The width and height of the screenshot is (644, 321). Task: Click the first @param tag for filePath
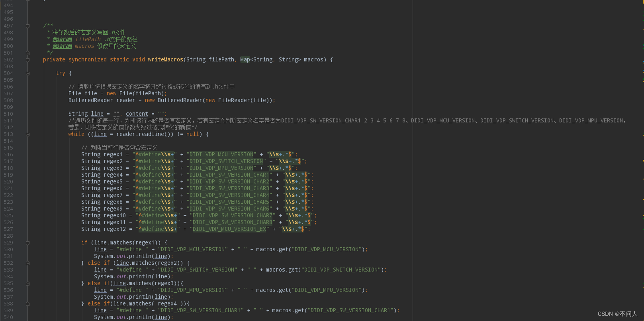(x=62, y=39)
